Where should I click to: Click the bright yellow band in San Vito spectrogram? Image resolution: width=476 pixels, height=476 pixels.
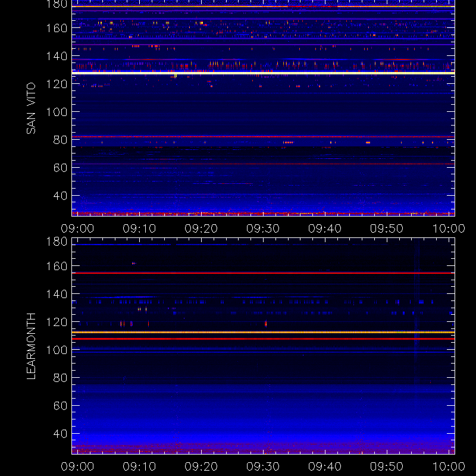click(x=263, y=73)
